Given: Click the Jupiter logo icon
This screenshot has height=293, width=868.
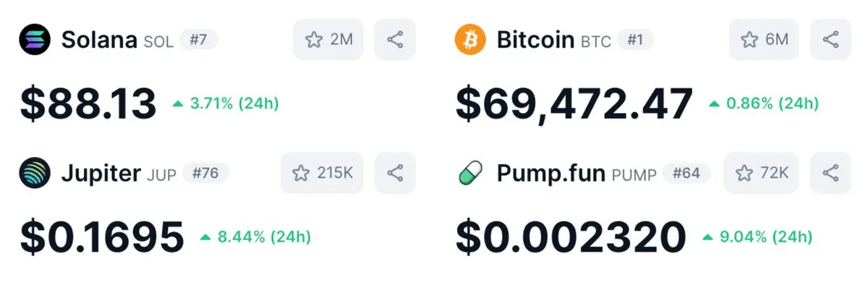Looking at the screenshot, I should [x=35, y=173].
